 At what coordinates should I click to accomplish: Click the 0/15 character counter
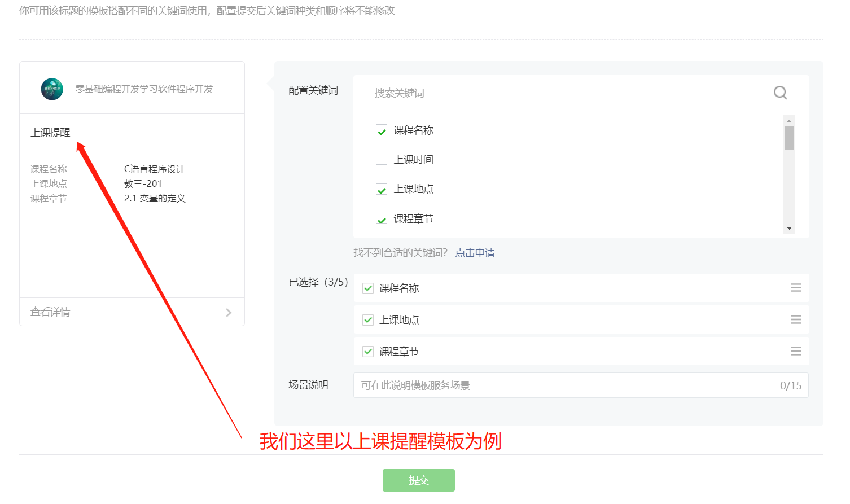791,385
